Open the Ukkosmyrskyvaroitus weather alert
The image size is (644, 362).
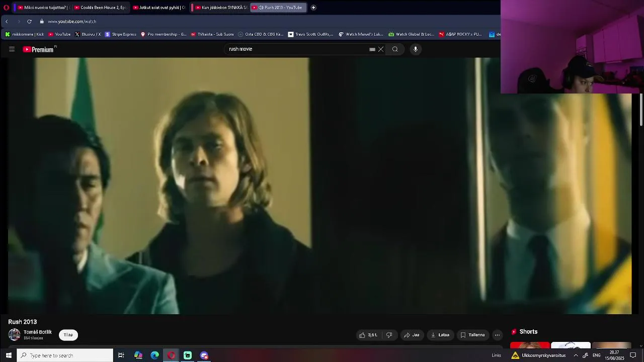tap(538, 355)
